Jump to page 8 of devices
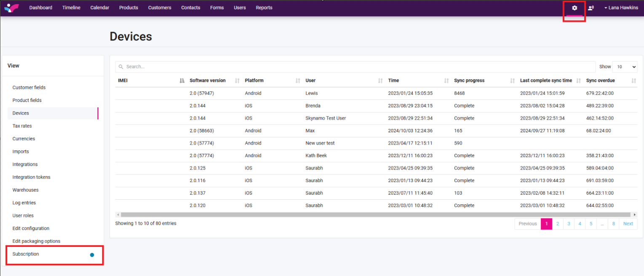The image size is (644, 276). 614,224
